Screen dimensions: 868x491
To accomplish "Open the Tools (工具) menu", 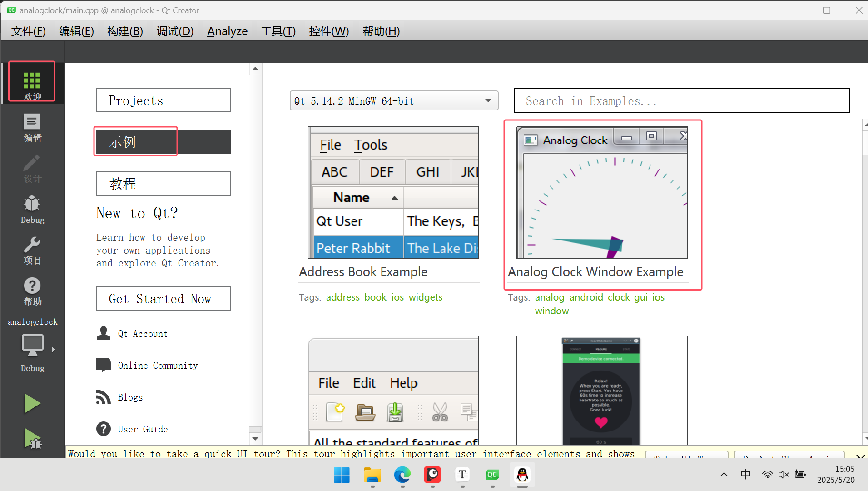I will (x=278, y=31).
